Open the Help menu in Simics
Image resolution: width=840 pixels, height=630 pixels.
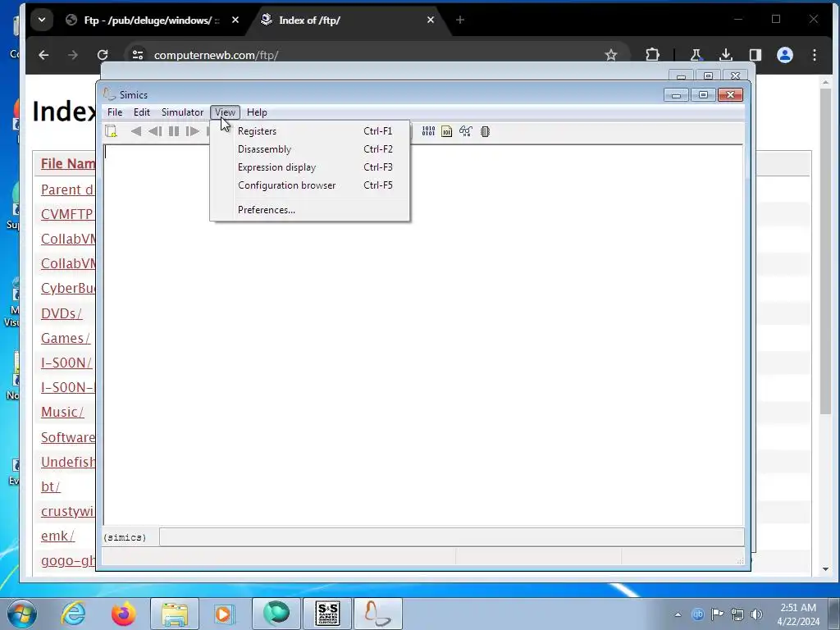tap(257, 112)
